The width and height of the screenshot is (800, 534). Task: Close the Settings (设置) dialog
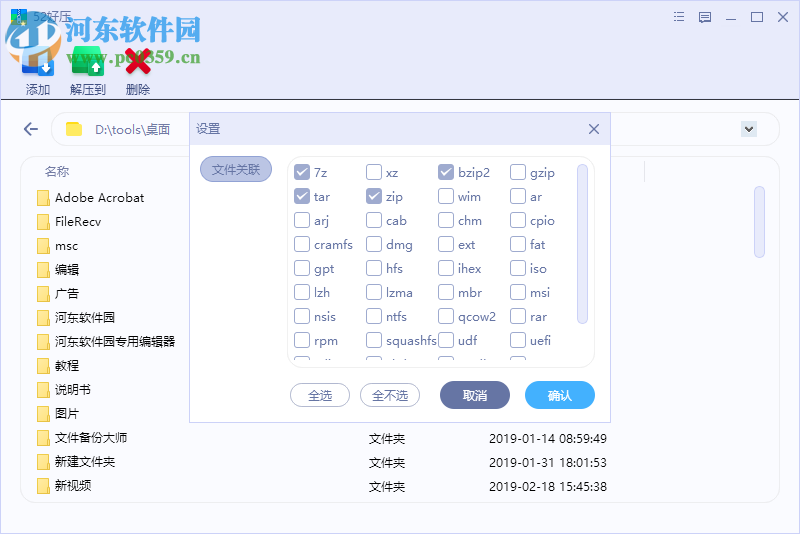click(x=594, y=129)
